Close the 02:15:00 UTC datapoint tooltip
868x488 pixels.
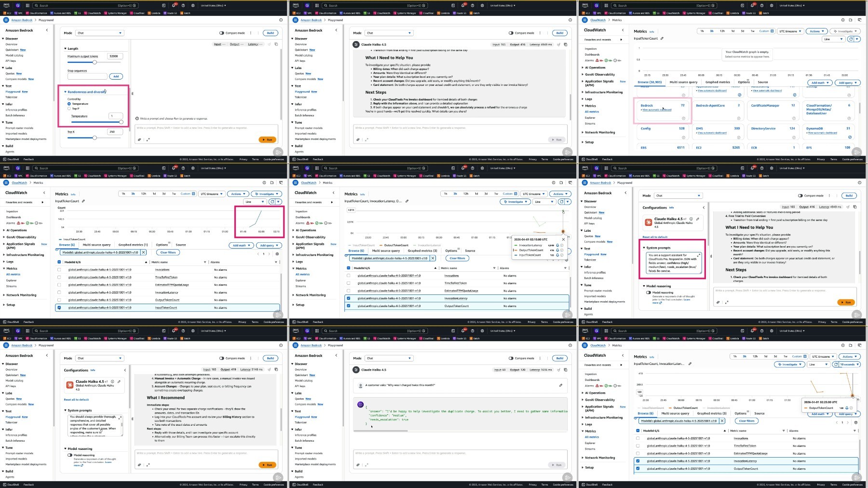pos(563,239)
